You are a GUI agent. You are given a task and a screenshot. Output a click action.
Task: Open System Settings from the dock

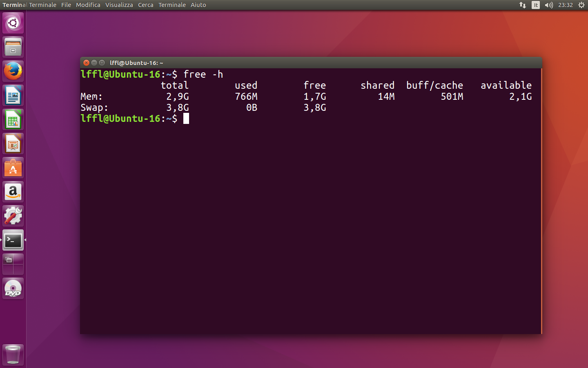[13, 215]
